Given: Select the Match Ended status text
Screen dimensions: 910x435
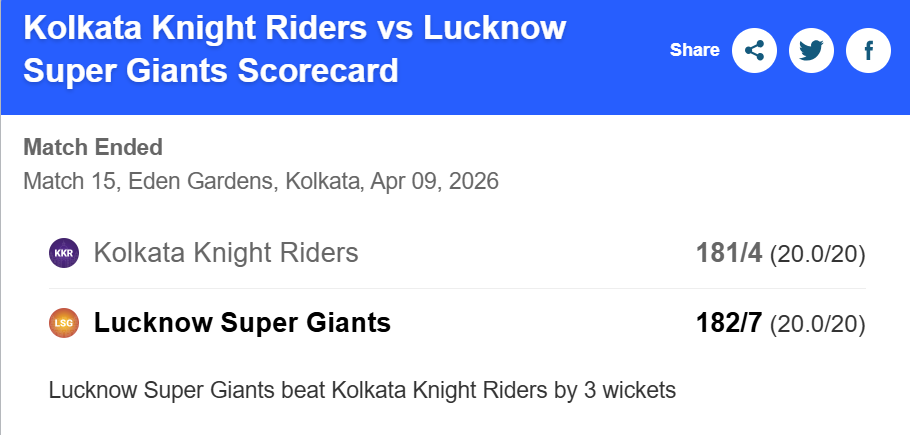Looking at the screenshot, I should 92,148.
